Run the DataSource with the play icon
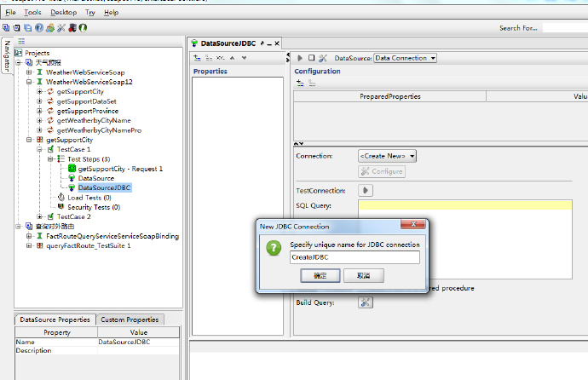 [300, 58]
